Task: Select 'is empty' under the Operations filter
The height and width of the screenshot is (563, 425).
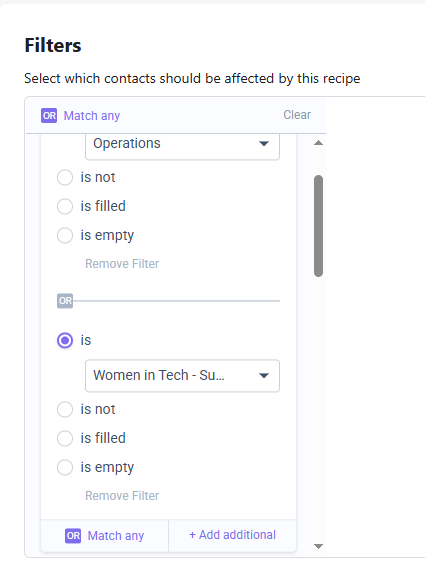Action: 65,235
